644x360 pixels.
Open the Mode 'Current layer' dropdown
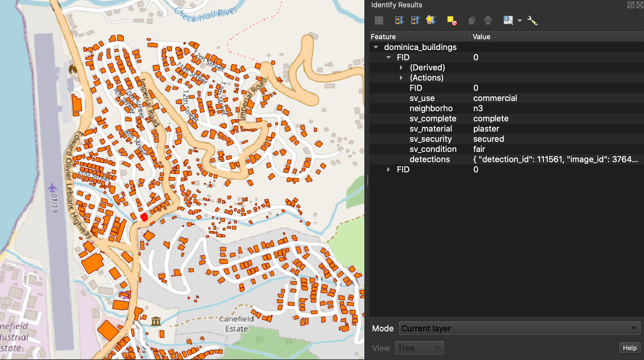[519, 328]
